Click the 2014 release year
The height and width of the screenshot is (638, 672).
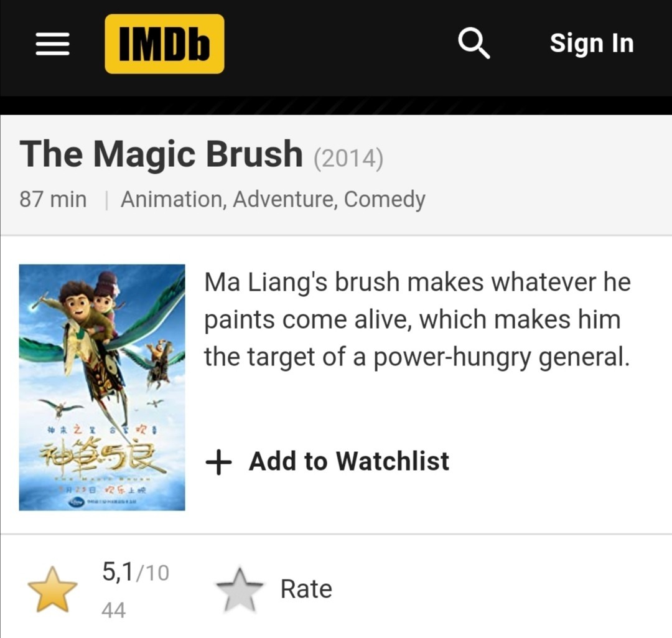click(x=348, y=158)
